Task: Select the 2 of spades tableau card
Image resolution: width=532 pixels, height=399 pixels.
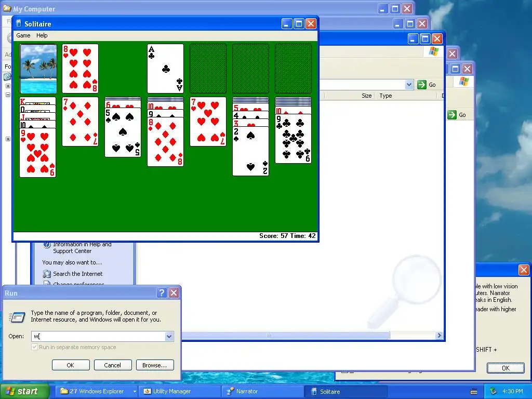Action: click(251, 151)
